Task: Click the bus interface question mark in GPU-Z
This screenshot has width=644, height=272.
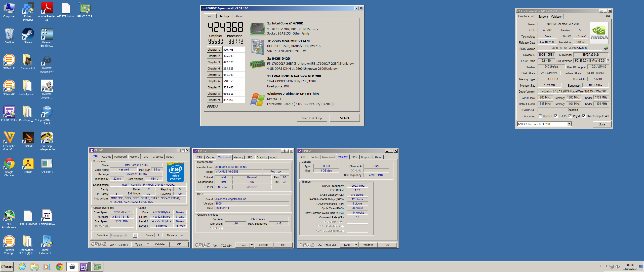Action: click(x=608, y=61)
